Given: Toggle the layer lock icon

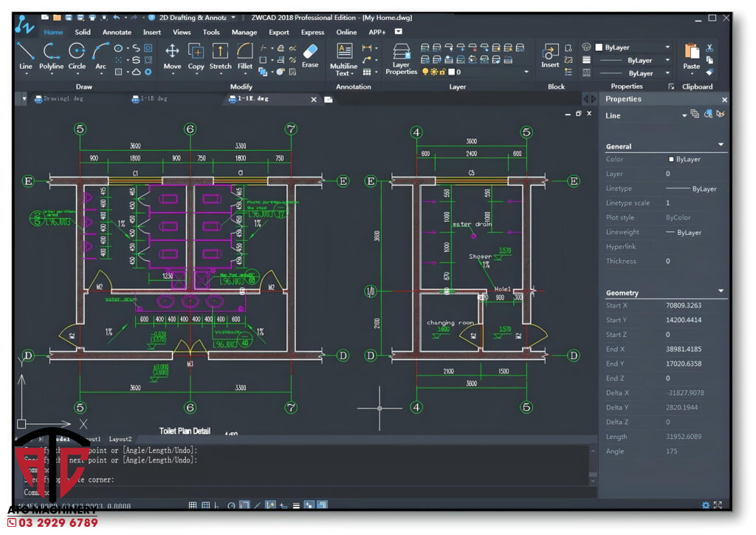Looking at the screenshot, I should click(x=441, y=72).
